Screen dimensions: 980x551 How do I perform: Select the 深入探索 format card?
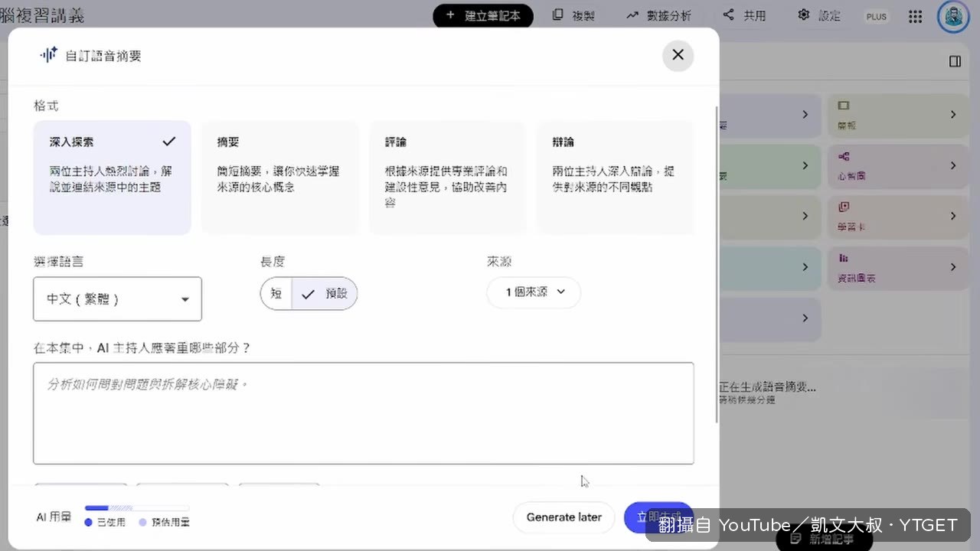112,177
